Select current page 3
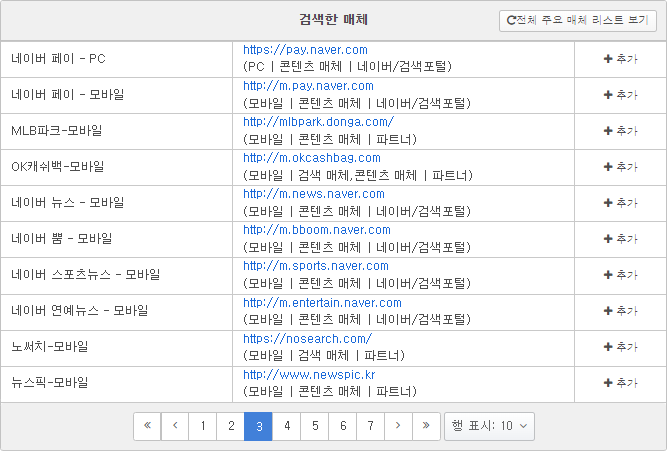This screenshot has height=451, width=667. click(x=259, y=426)
